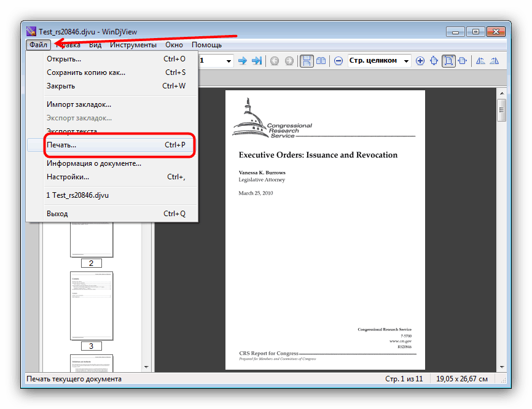This screenshot has height=409, width=532.
Task: Go to the next page arrow
Action: 242,61
